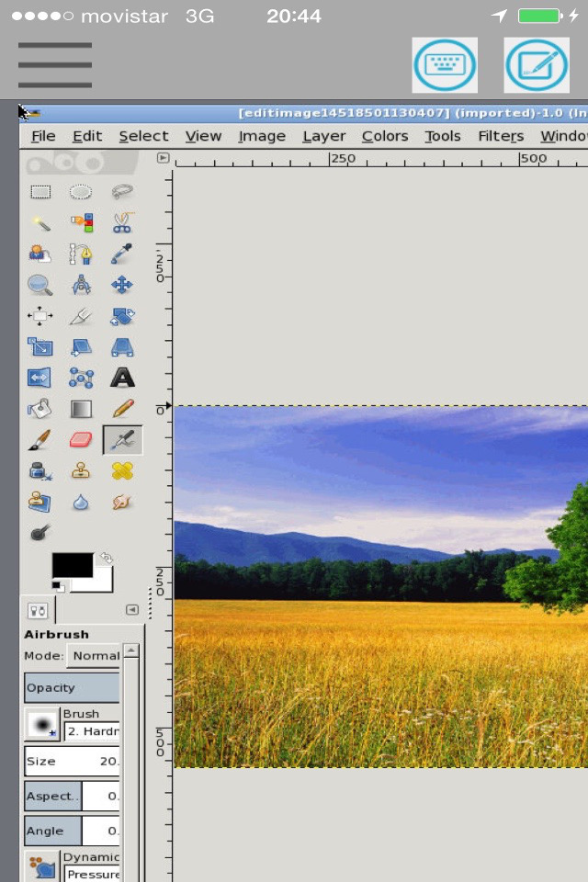Select the Smudge finger tool
Screen dimensions: 588x882
pyautogui.click(x=122, y=502)
